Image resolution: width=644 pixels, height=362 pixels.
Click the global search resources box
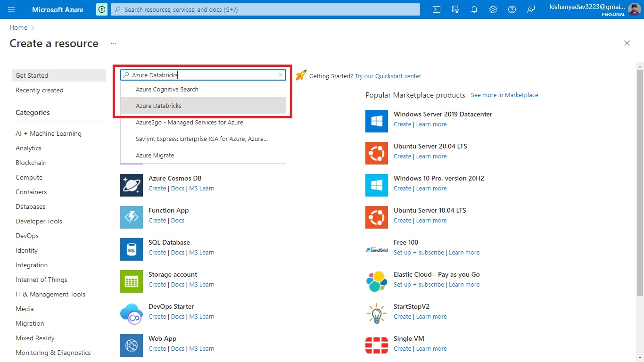pos(265,9)
